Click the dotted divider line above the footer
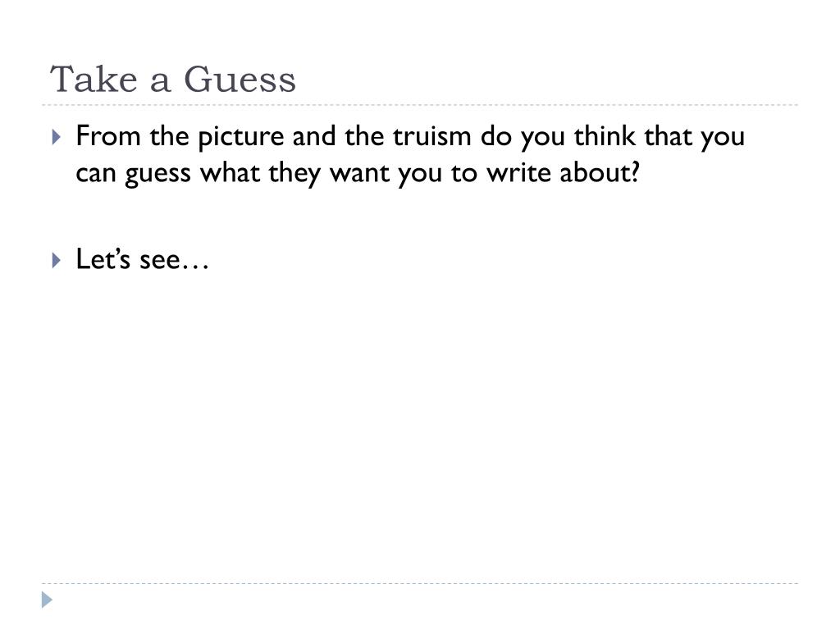 point(420,583)
